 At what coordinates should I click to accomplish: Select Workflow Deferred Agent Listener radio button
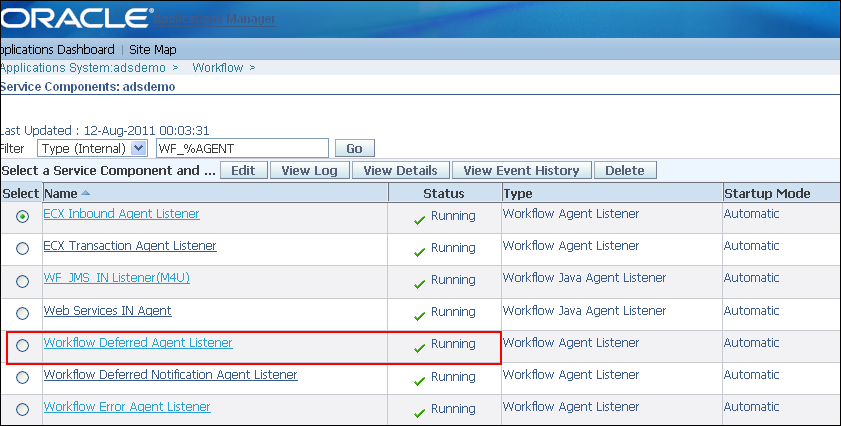(22, 345)
